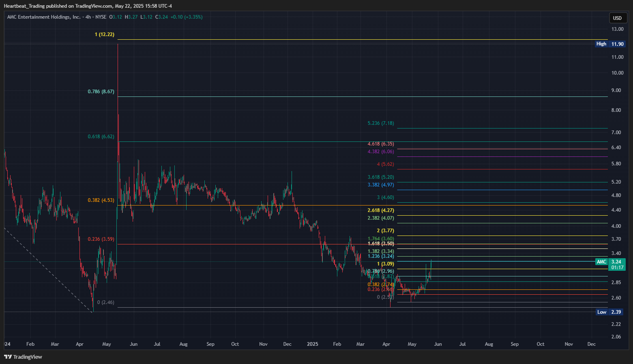Click the 2025 year marker on time axis
This screenshot has height=364, width=633.
click(312, 344)
